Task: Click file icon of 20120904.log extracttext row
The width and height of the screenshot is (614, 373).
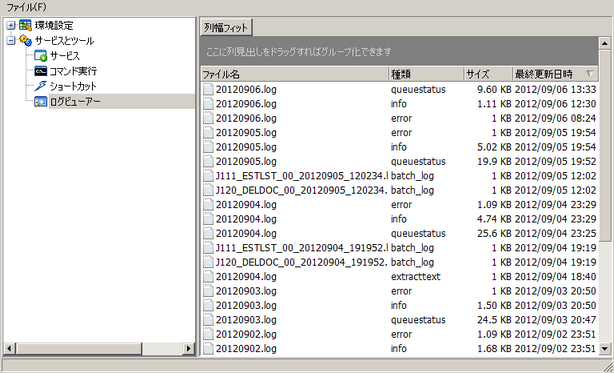Action: click(x=208, y=277)
